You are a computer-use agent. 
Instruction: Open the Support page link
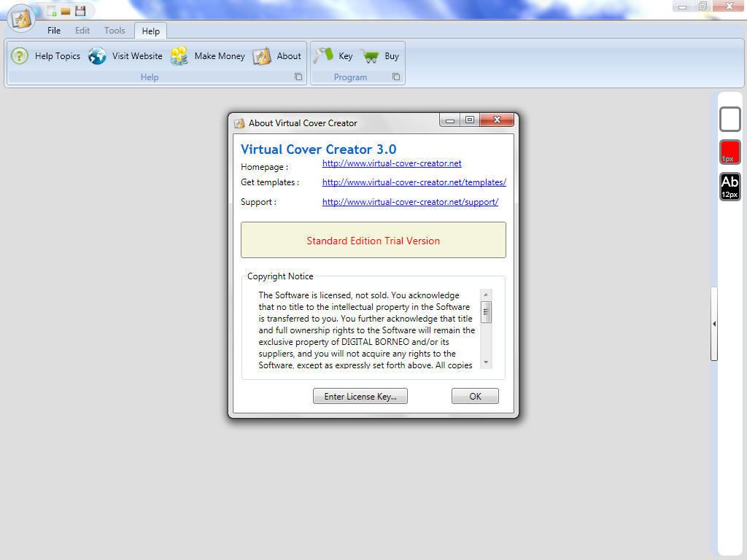pos(410,202)
